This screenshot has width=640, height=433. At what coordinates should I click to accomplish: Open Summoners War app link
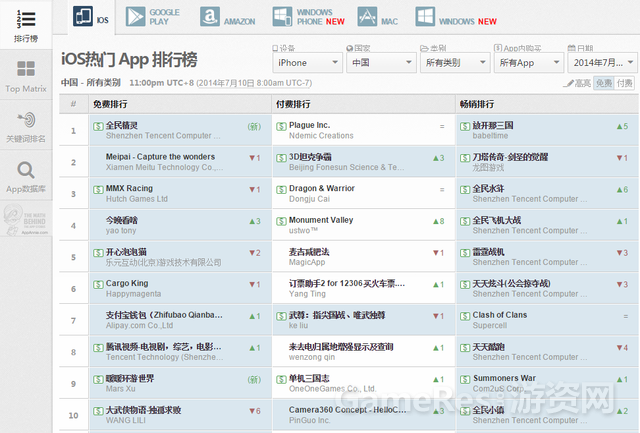coord(504,378)
